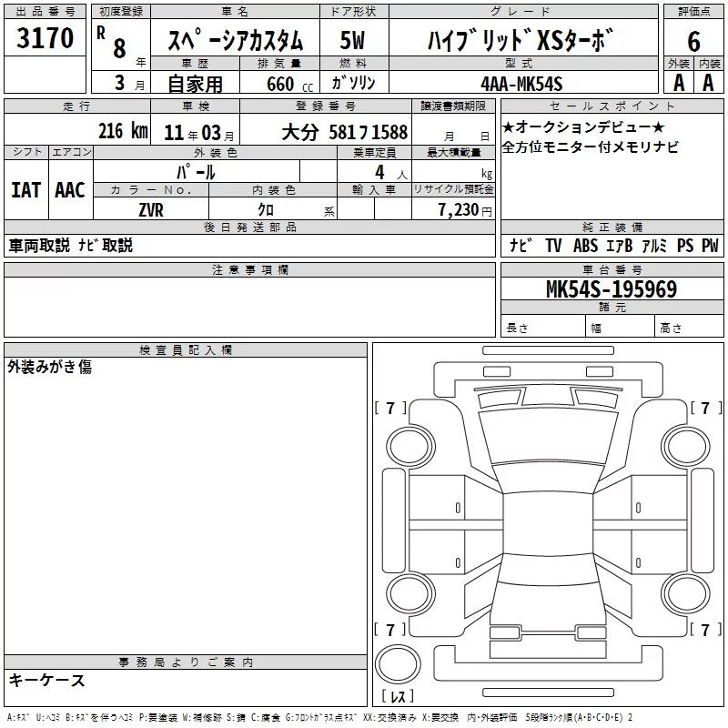Image resolution: width=728 pixels, height=728 pixels.
Task: Click the front-left wheel circle in diagram
Action: [409, 446]
